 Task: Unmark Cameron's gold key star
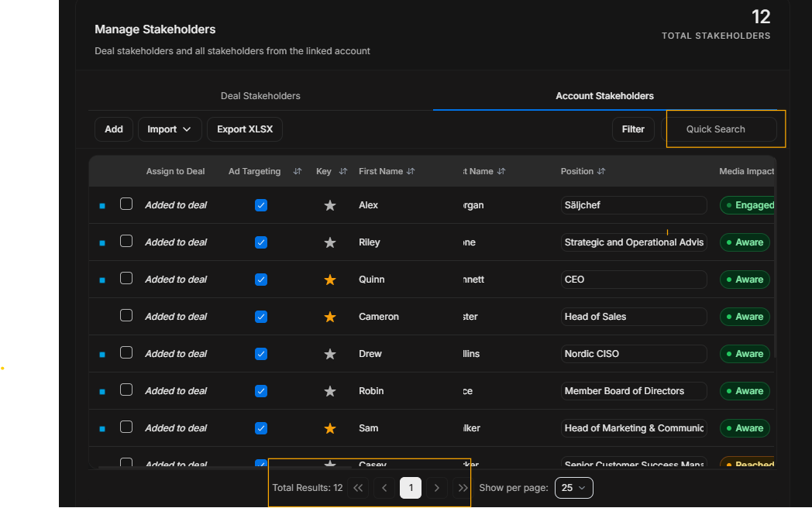tap(330, 317)
